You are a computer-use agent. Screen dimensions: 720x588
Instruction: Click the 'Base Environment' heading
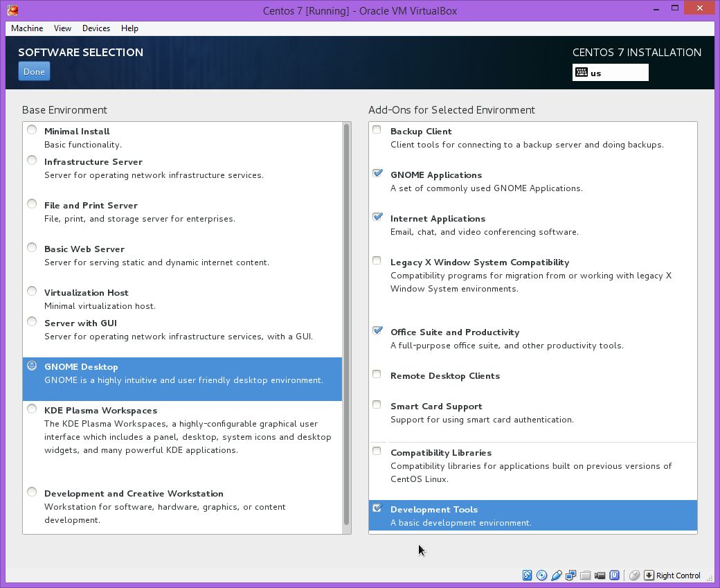64,110
